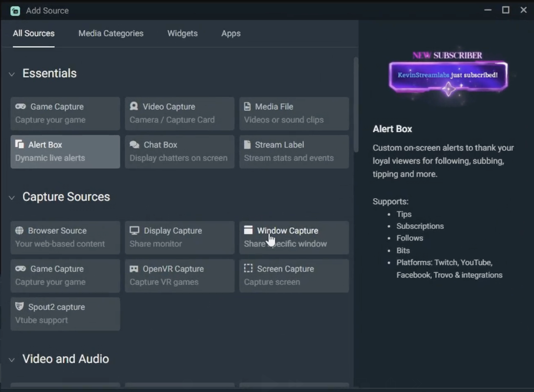
Task: Click the Tips bullet item
Action: click(x=404, y=214)
